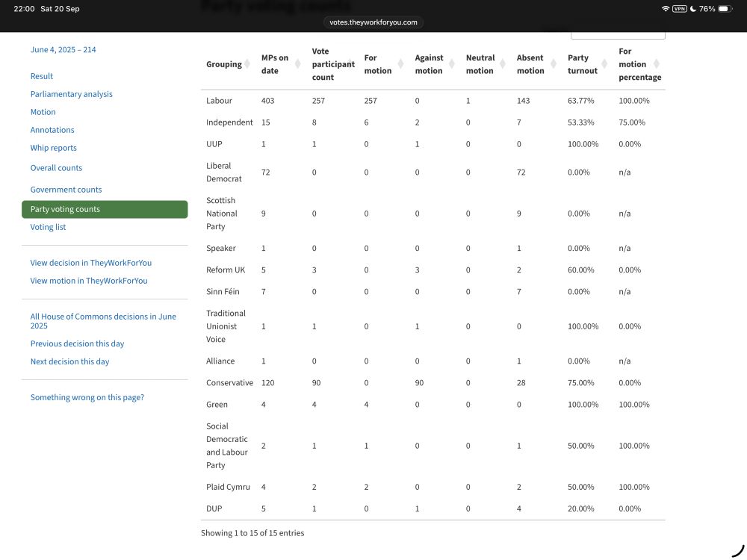Navigate to Overall counts

(x=56, y=167)
